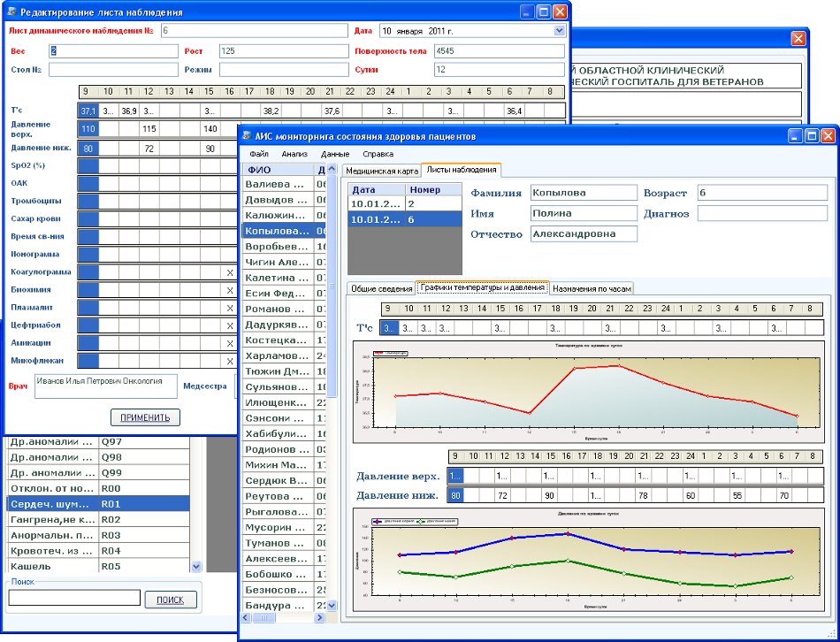Click the app icon in Редактирование листа наблюдения title bar
The image size is (840, 642).
tap(12, 11)
